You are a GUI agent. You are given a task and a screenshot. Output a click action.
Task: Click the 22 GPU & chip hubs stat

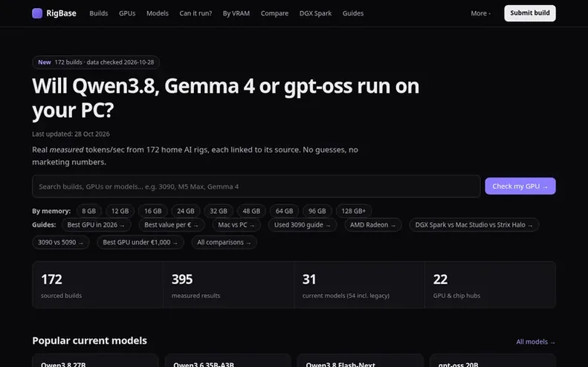click(x=490, y=285)
